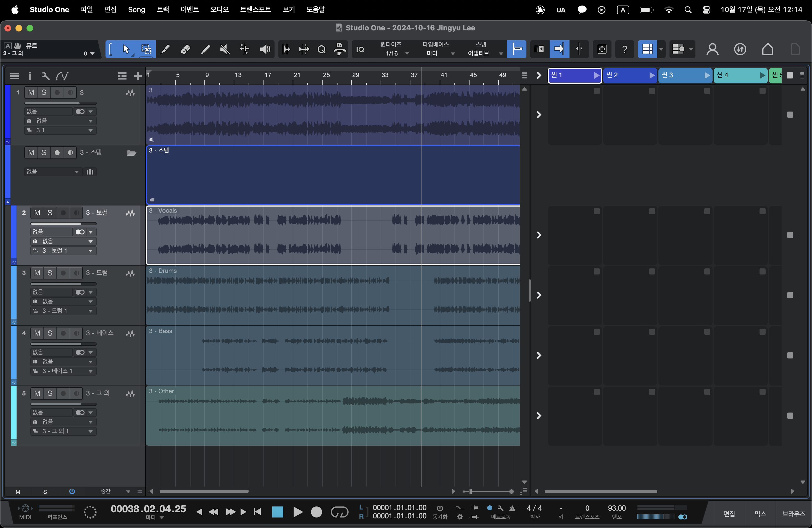Click the IQ quantize button
Screen dimensions: 812x528
click(x=360, y=49)
